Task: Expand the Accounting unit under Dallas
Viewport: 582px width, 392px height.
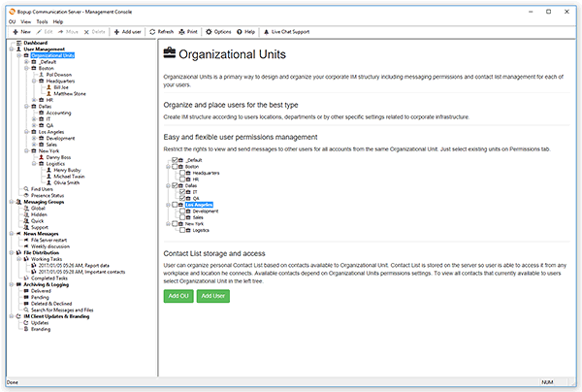Action: pyautogui.click(x=34, y=113)
